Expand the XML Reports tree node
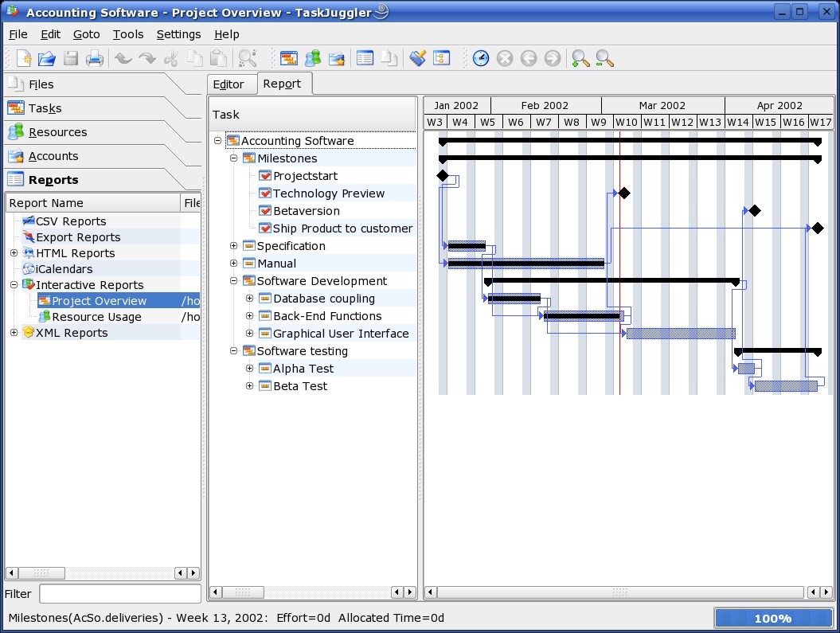Screen dimensions: 840x633 (x=14, y=333)
